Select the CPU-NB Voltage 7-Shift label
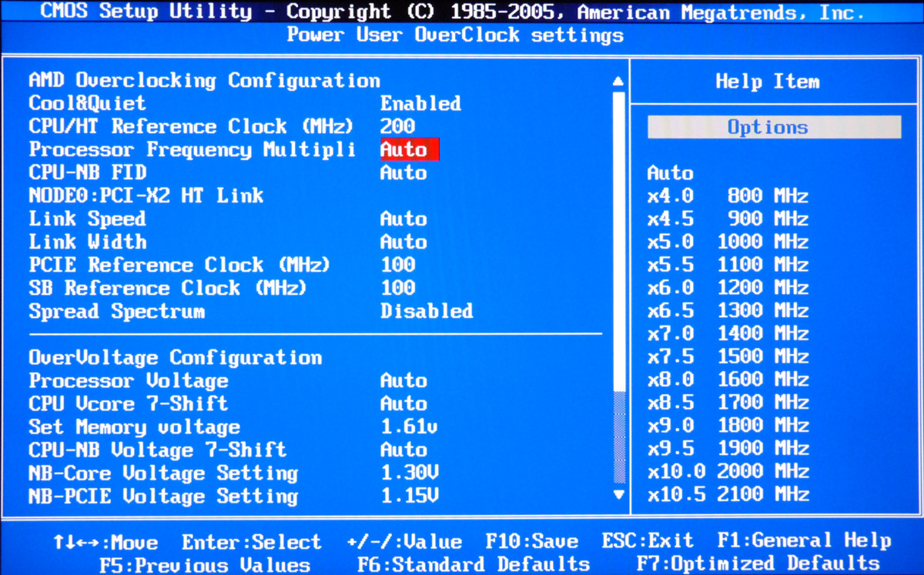 click(157, 450)
